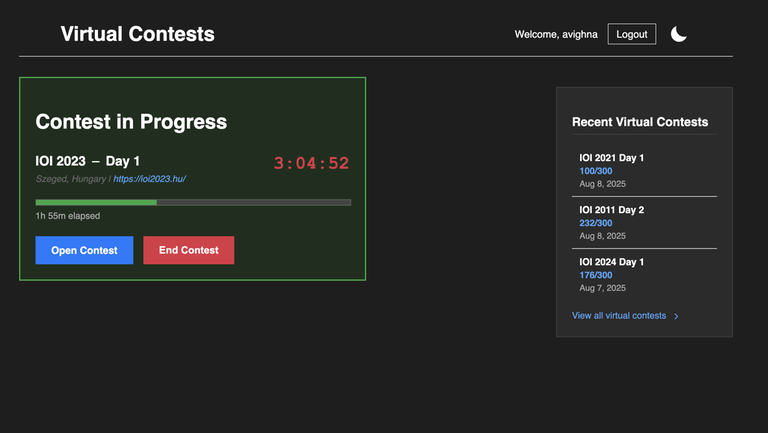The image size is (768, 433).
Task: Open the contest with the blue button
Action: coord(84,250)
